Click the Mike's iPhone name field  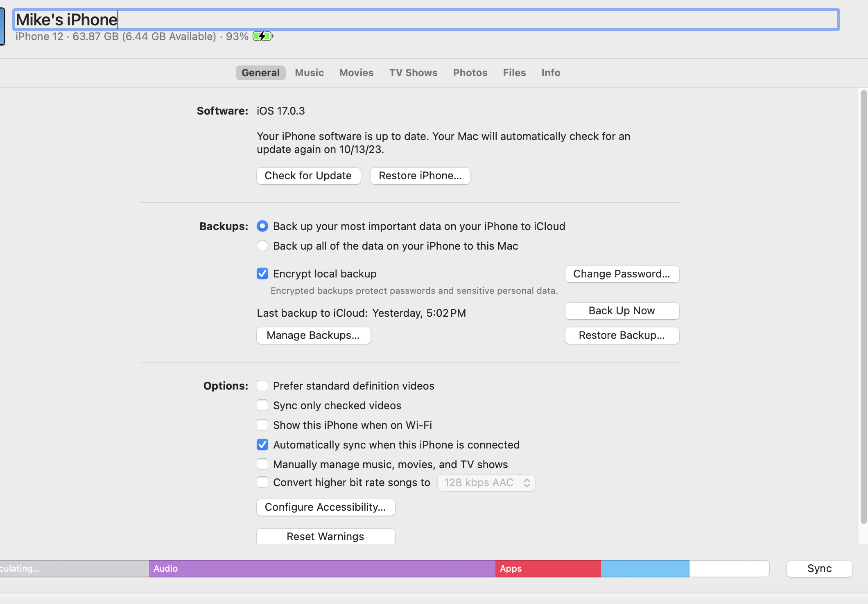[x=426, y=20]
